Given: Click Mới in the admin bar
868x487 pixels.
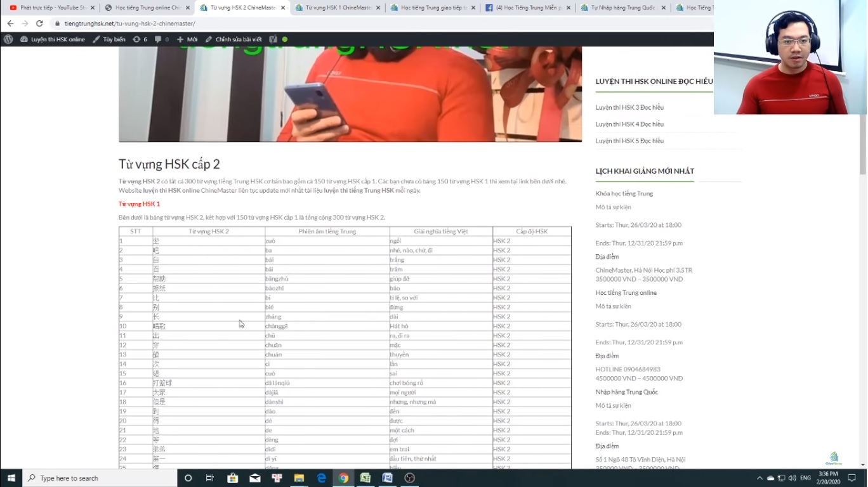Looking at the screenshot, I should click(x=187, y=39).
